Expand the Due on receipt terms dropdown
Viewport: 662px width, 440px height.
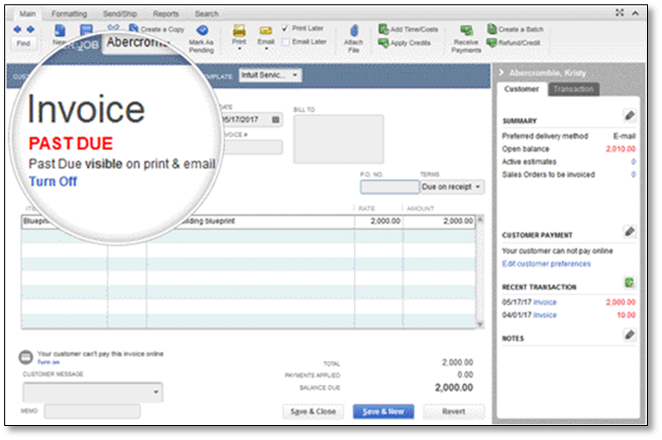(452, 187)
